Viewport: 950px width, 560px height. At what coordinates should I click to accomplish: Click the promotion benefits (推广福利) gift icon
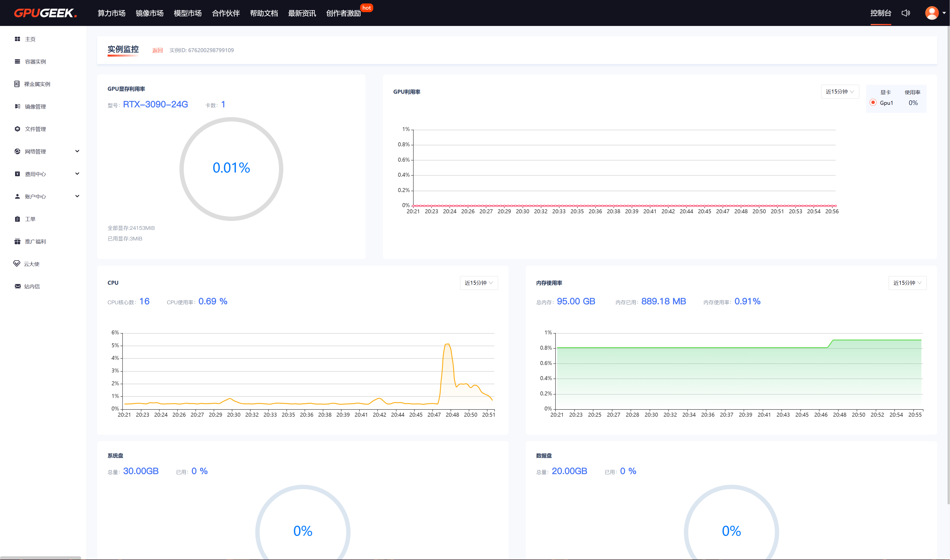17,241
